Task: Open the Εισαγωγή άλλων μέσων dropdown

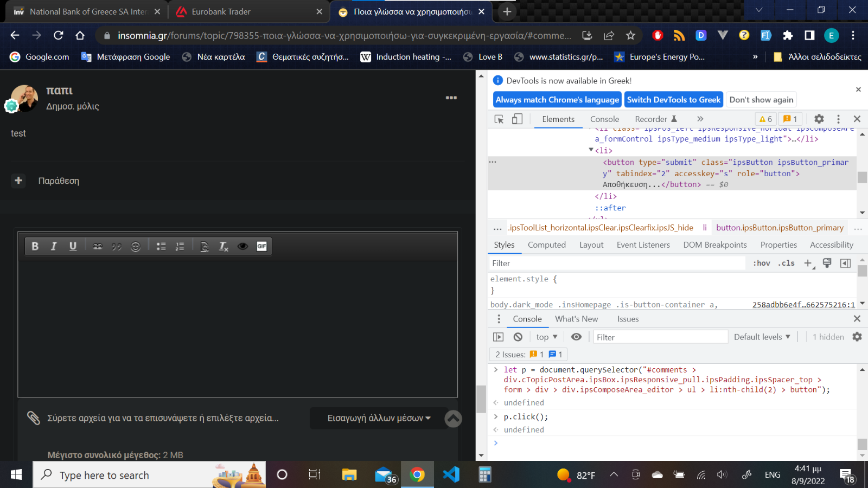Action: tap(379, 418)
